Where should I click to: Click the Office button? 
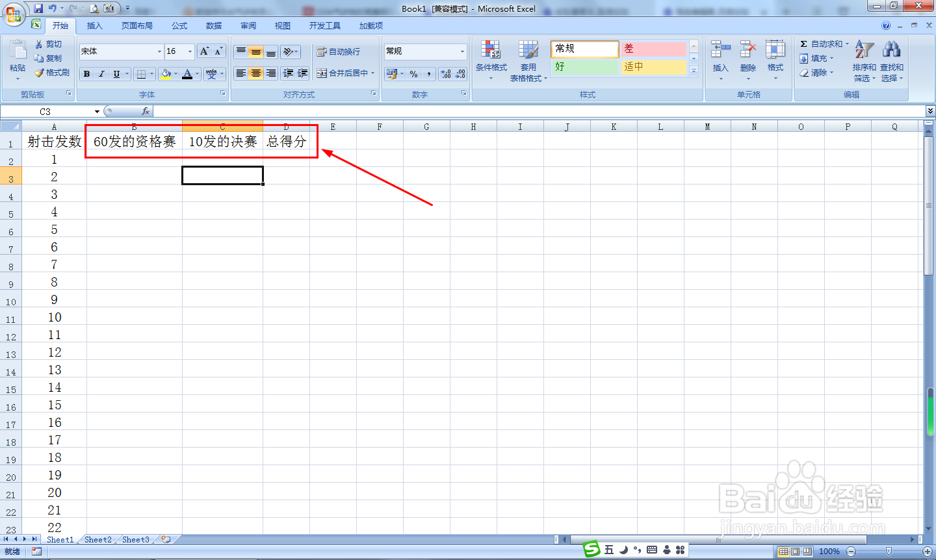tap(14, 14)
